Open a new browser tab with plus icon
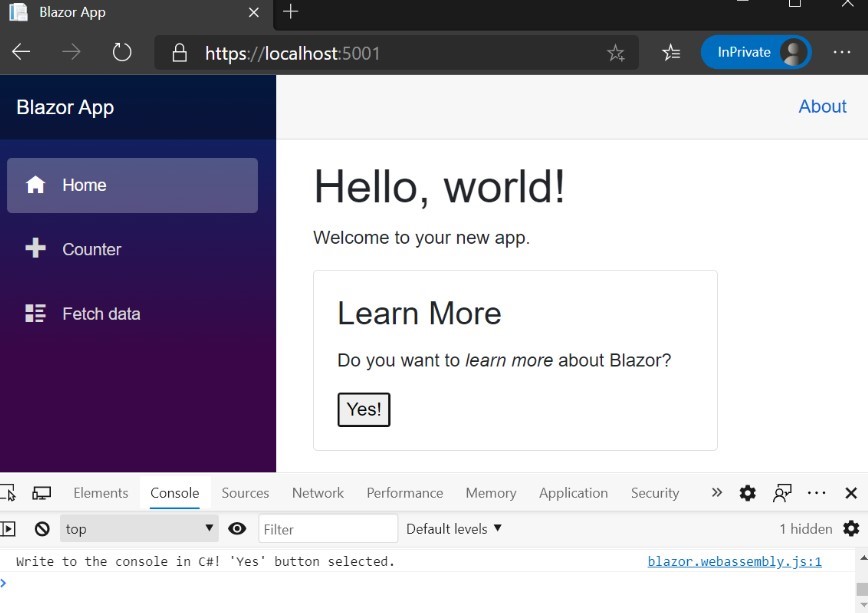The width and height of the screenshot is (868, 613). (290, 12)
